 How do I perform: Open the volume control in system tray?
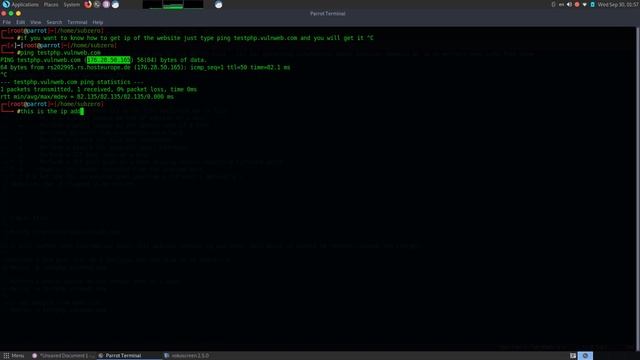tap(569, 4)
